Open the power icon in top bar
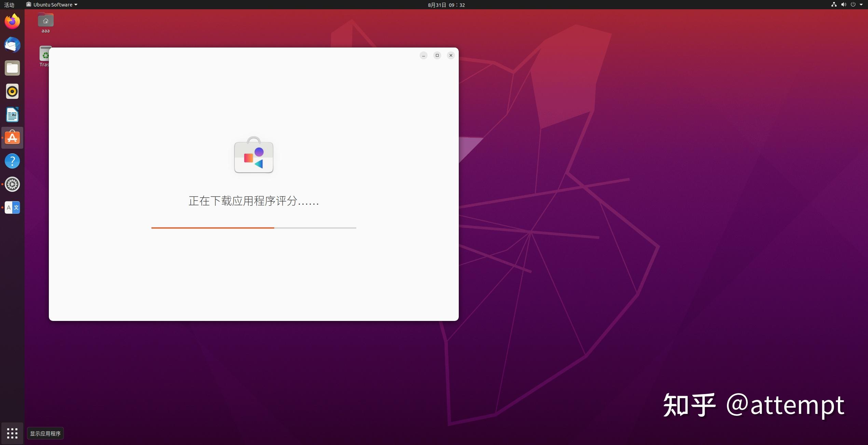The height and width of the screenshot is (445, 868). pos(853,4)
